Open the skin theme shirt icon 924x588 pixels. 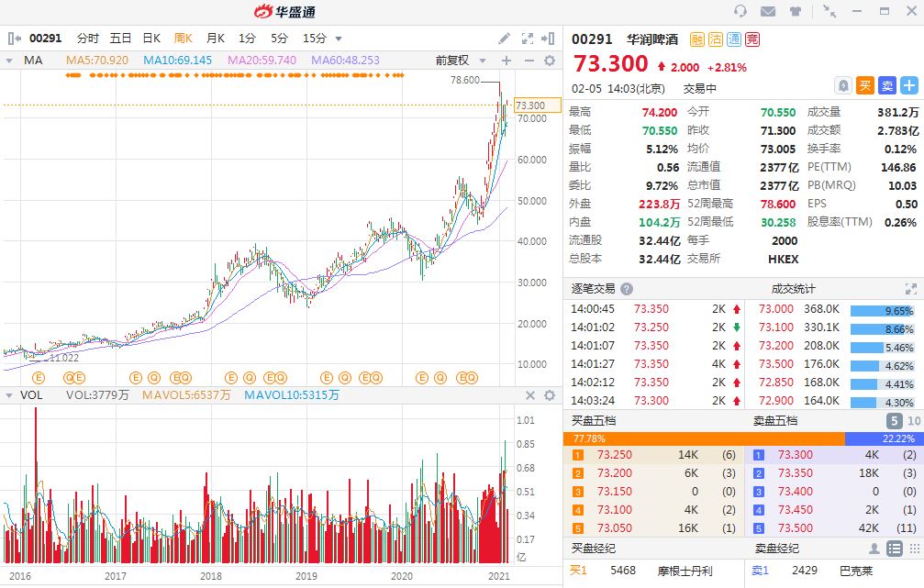795,11
